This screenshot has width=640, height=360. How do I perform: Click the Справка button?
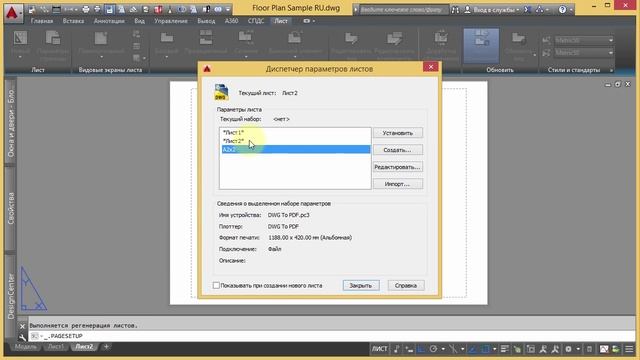pyautogui.click(x=406, y=286)
